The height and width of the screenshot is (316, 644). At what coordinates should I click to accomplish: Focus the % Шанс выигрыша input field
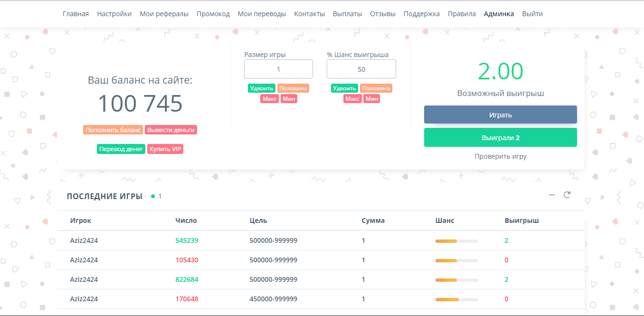(361, 69)
